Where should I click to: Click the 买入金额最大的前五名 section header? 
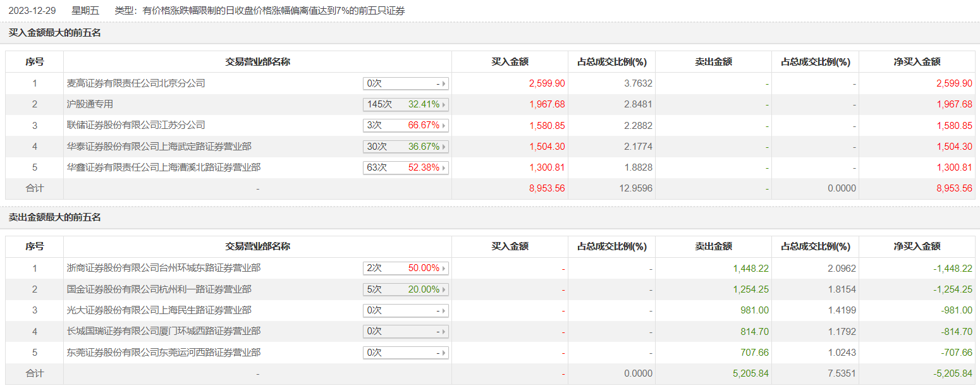click(x=54, y=33)
